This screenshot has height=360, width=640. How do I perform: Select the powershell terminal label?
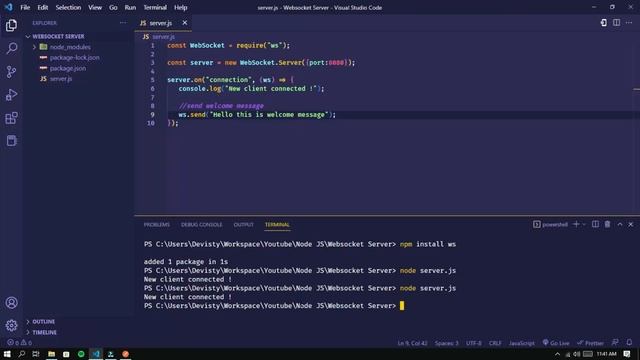pyautogui.click(x=550, y=224)
